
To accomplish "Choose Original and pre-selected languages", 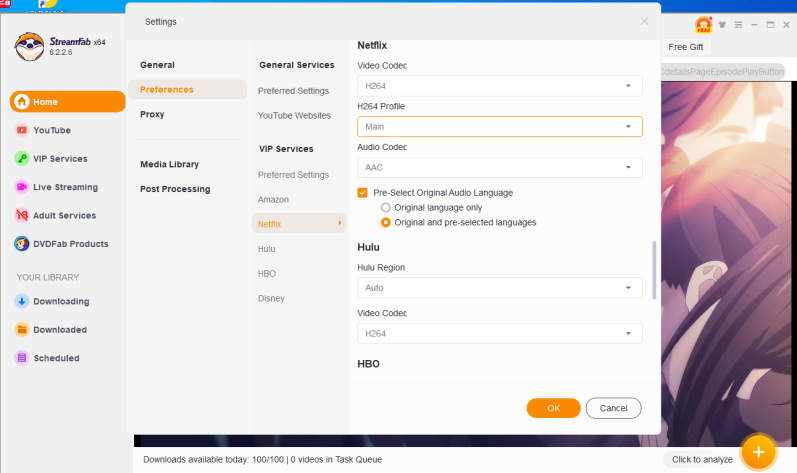I will [x=386, y=222].
